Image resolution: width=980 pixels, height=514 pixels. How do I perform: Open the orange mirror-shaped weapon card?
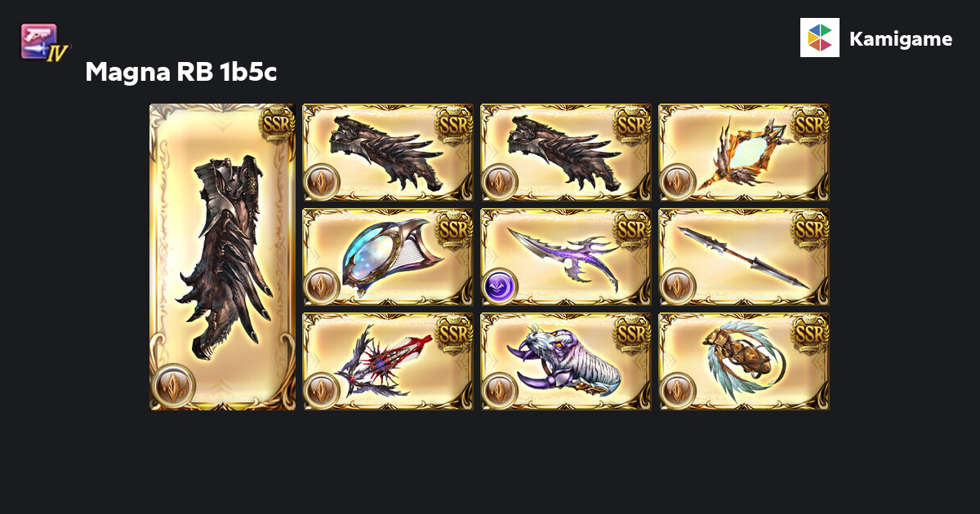(744, 153)
